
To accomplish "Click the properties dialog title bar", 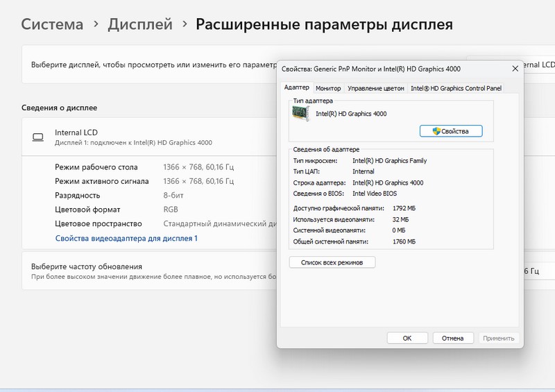I will (388, 69).
